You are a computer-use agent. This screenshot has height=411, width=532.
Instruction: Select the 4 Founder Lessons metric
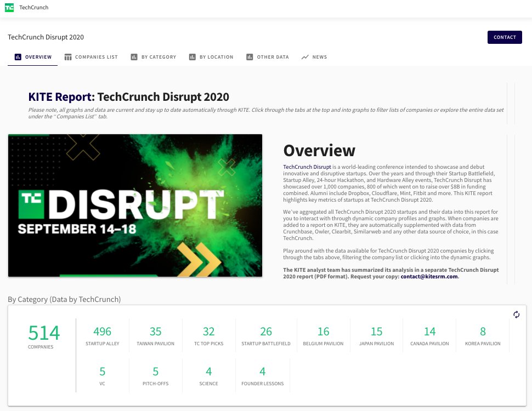pos(263,376)
